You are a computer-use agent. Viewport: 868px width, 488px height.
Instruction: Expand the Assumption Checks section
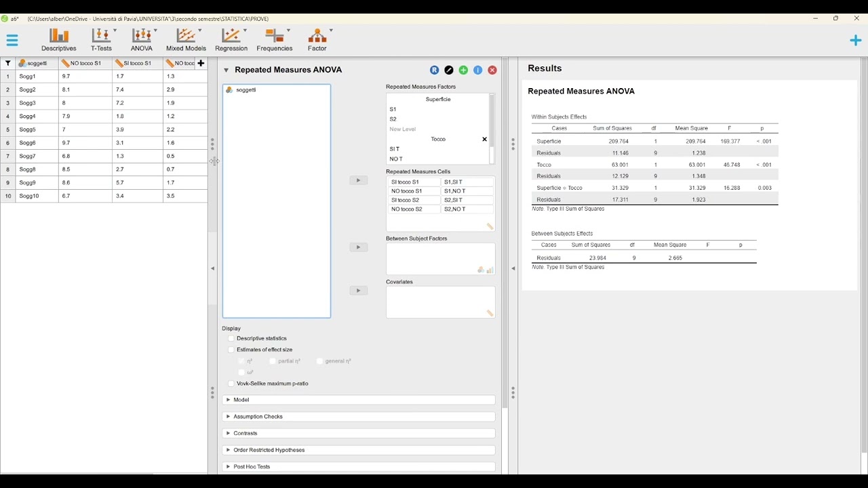pyautogui.click(x=359, y=416)
